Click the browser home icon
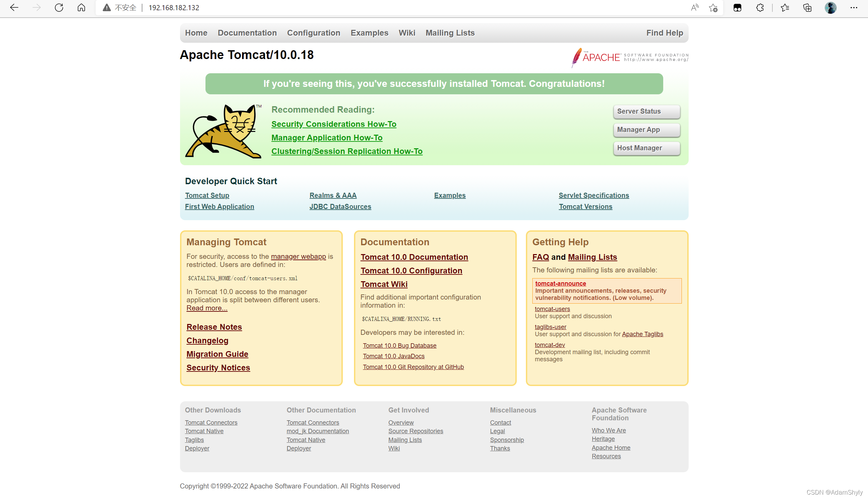The image size is (868, 499). tap(81, 7)
